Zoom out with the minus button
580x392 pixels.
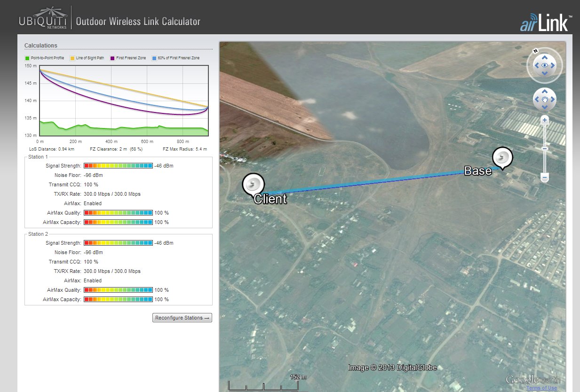coord(545,178)
